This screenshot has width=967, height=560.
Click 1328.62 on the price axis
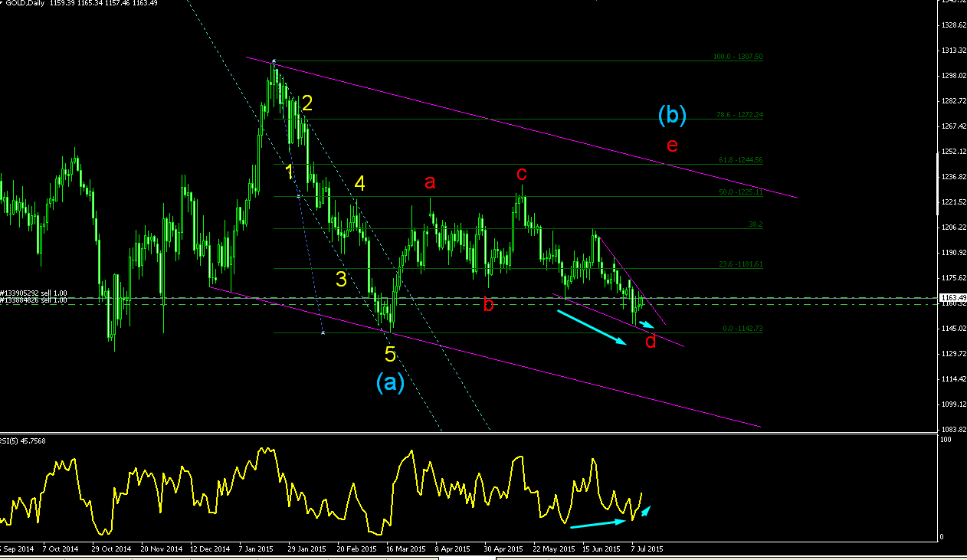(x=952, y=25)
